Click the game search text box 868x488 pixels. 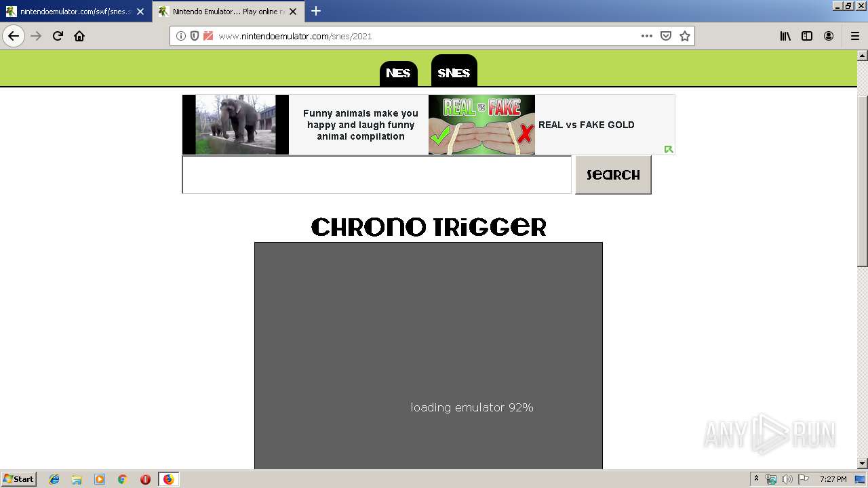[377, 175]
